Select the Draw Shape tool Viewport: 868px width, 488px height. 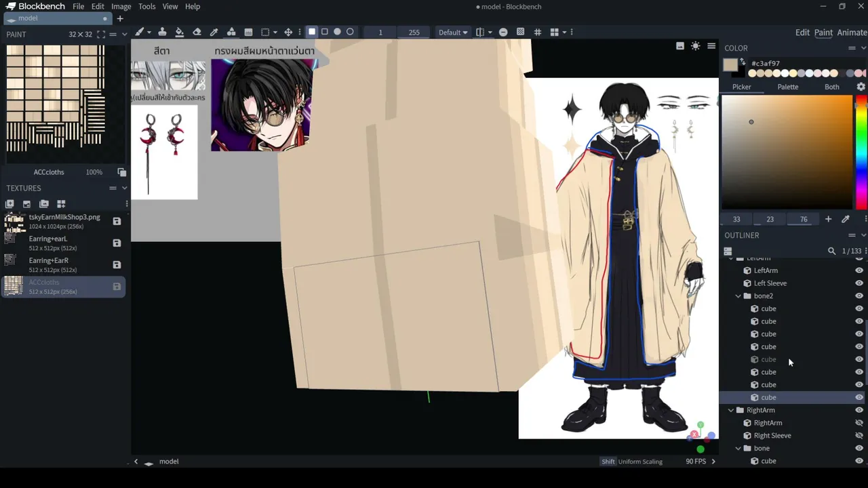tap(231, 32)
